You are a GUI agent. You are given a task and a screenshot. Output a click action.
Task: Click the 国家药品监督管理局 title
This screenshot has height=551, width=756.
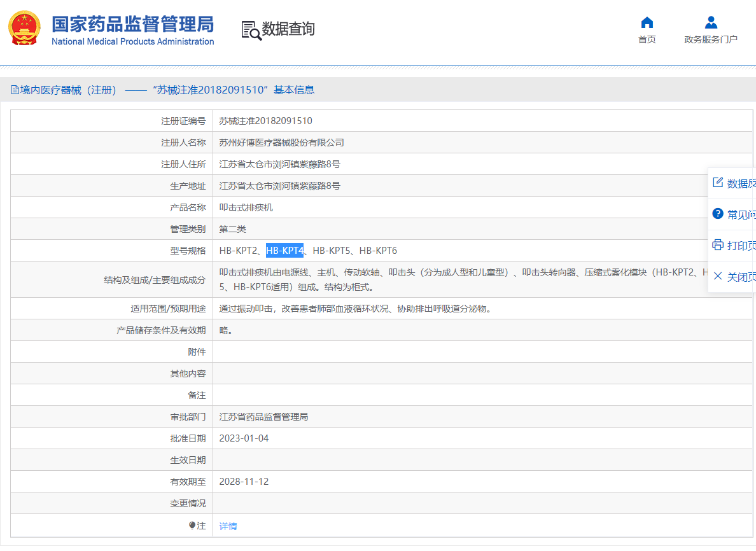(x=132, y=25)
